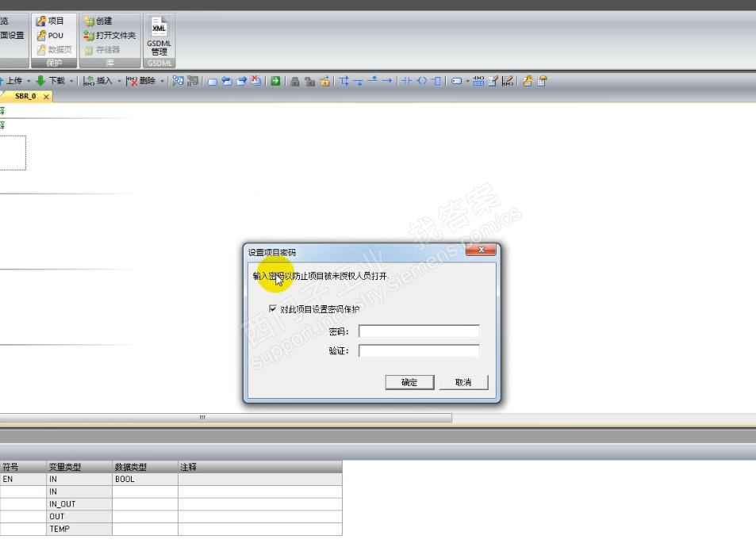Click the 插入 insert toolbar button
The width and height of the screenshot is (756, 551).
[x=98, y=81]
